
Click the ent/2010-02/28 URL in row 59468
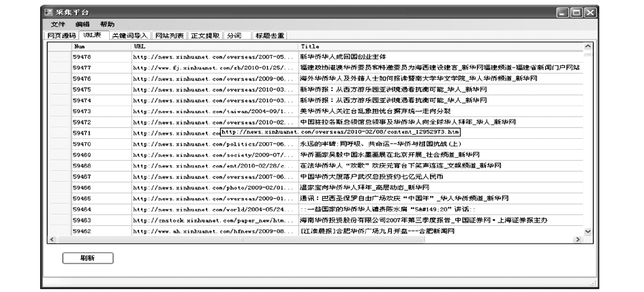(215, 165)
